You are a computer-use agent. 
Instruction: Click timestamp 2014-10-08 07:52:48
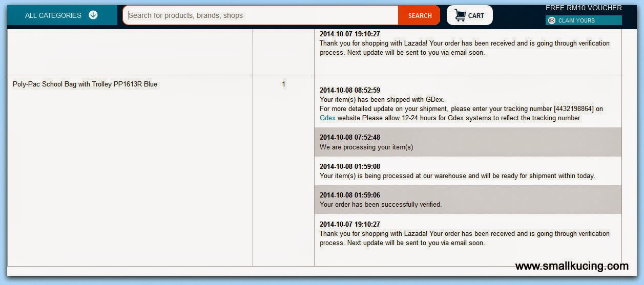tap(350, 137)
